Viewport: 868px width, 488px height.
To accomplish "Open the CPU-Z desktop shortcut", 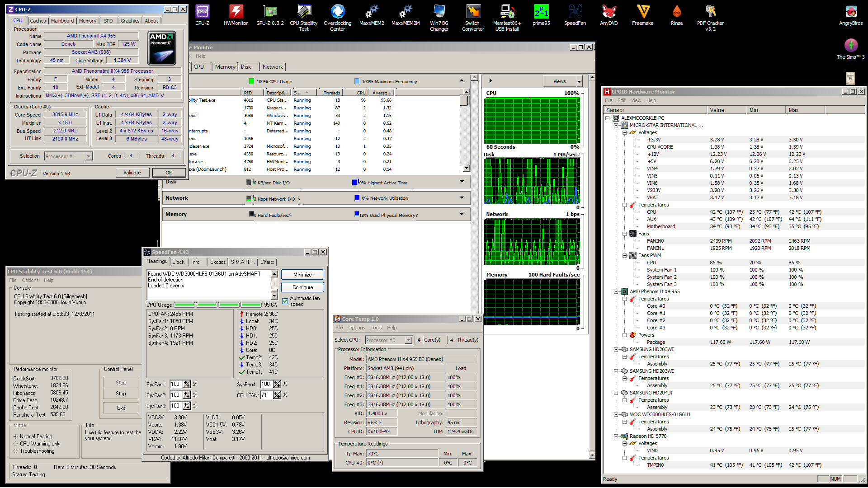I will [x=202, y=15].
